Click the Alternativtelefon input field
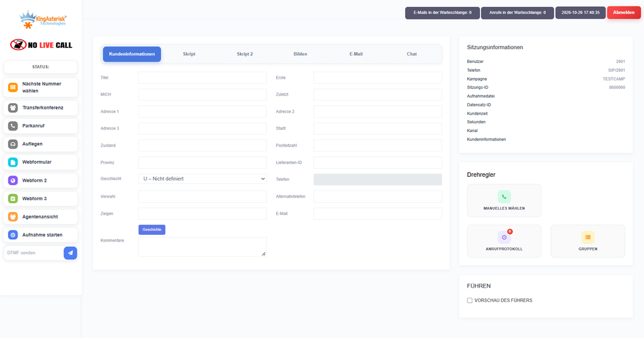This screenshot has width=644, height=338. tap(377, 196)
